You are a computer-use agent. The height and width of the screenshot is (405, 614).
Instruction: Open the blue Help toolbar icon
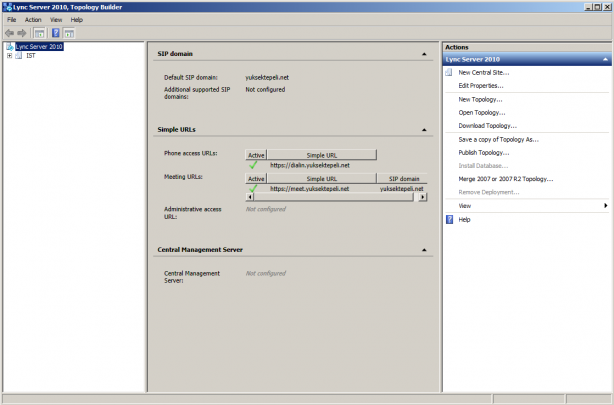[56, 33]
